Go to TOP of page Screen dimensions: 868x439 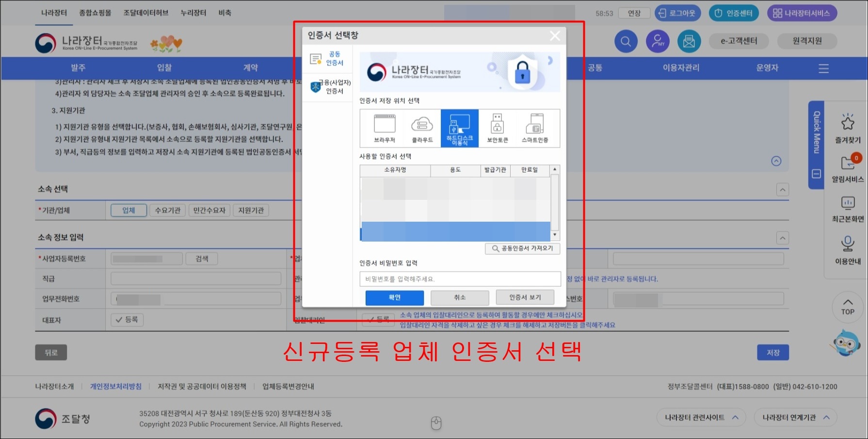click(848, 307)
